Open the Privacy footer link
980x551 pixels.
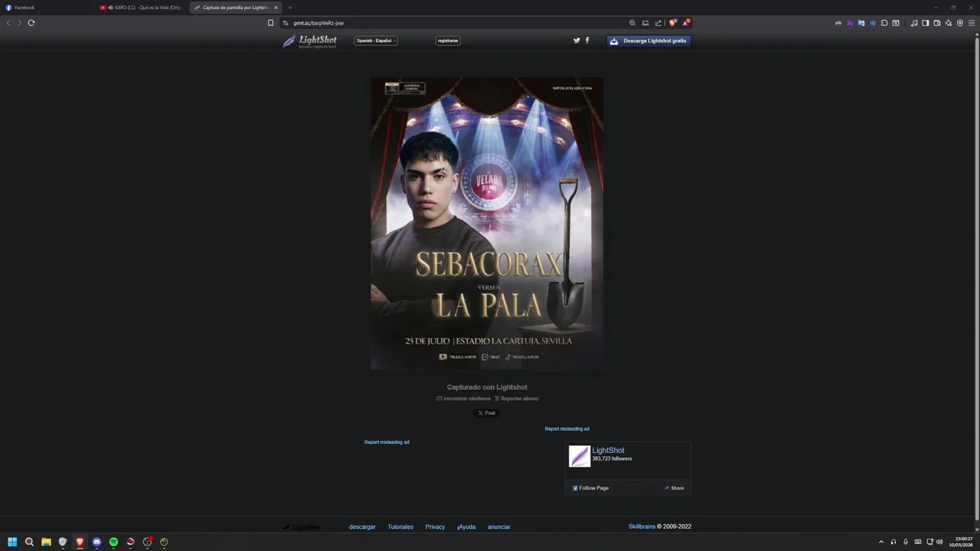(x=435, y=527)
